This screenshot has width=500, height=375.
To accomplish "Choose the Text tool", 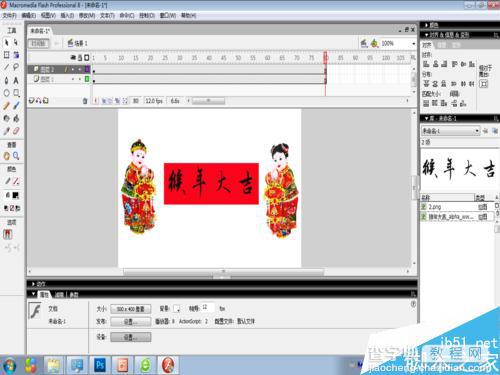I will 16,80.
